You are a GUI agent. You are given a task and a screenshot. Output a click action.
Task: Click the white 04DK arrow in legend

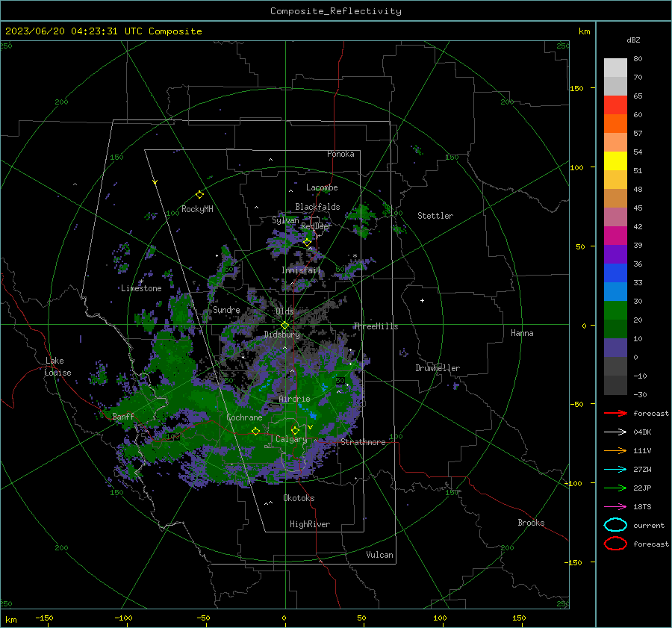click(615, 432)
